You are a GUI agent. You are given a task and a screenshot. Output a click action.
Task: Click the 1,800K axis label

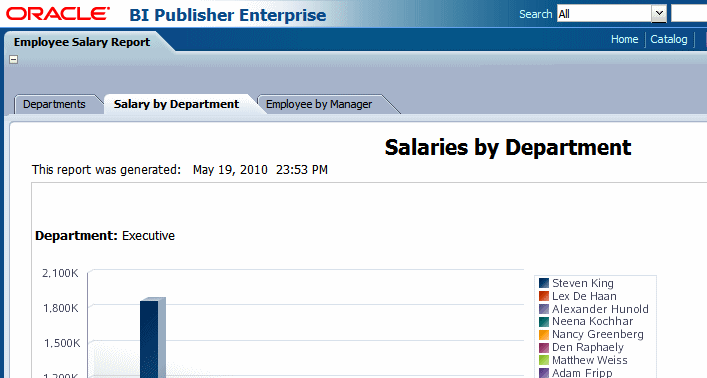(60, 308)
